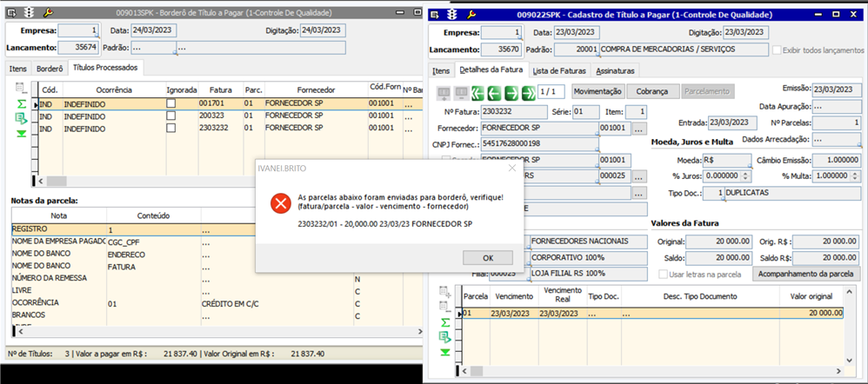Viewport: 868px width, 384px height.
Task: Click the green last-record navigation arrow
Action: point(528,92)
